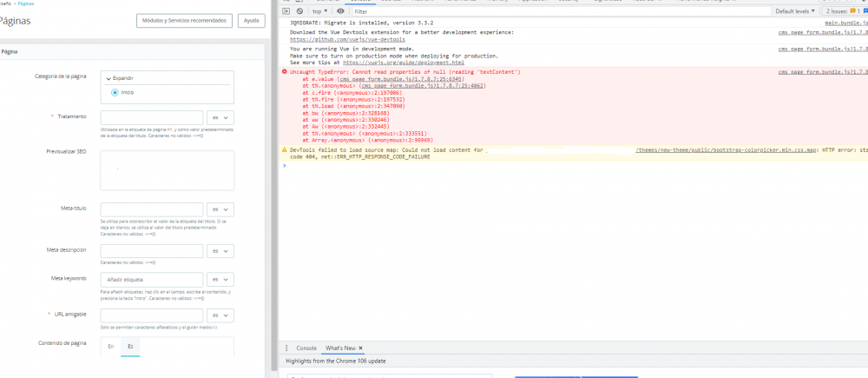Click the Meta-título text field
Image resolution: width=868 pixels, height=378 pixels.
click(x=152, y=209)
